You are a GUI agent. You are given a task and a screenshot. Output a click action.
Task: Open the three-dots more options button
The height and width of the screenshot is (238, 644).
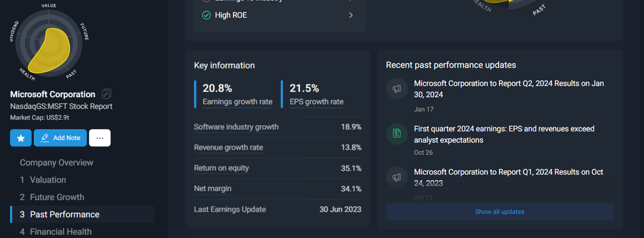point(100,138)
